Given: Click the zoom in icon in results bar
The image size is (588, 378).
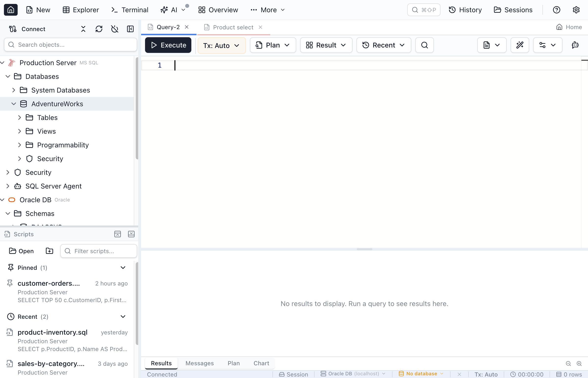Looking at the screenshot, I should coord(579,364).
